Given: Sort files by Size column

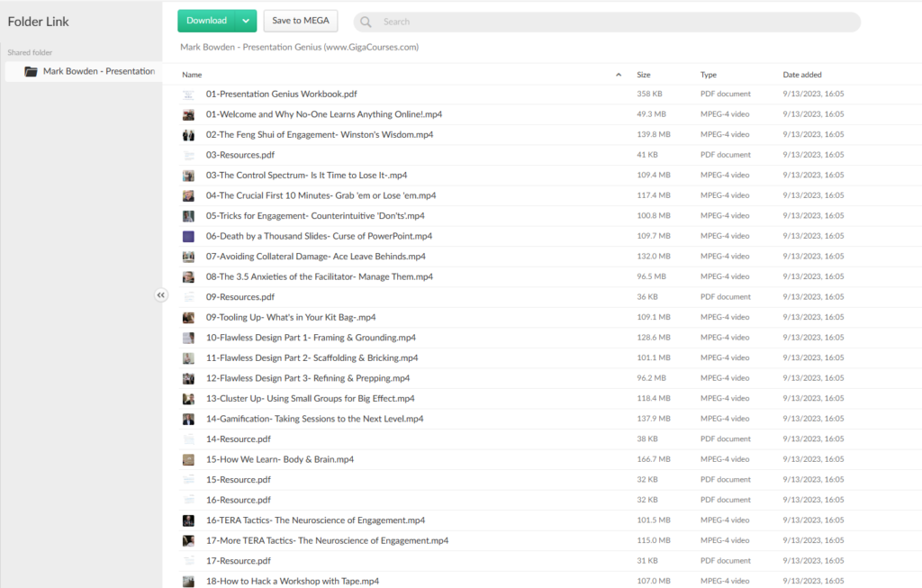Looking at the screenshot, I should (x=644, y=75).
